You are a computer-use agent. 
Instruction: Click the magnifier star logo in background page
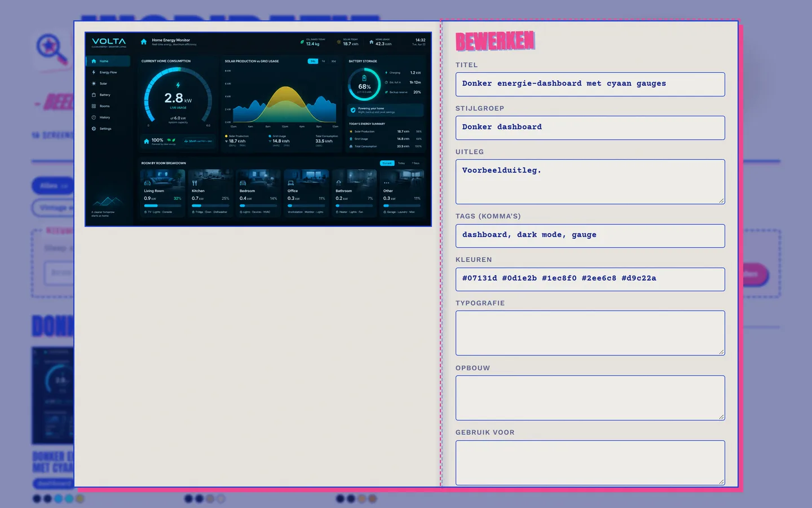click(51, 50)
